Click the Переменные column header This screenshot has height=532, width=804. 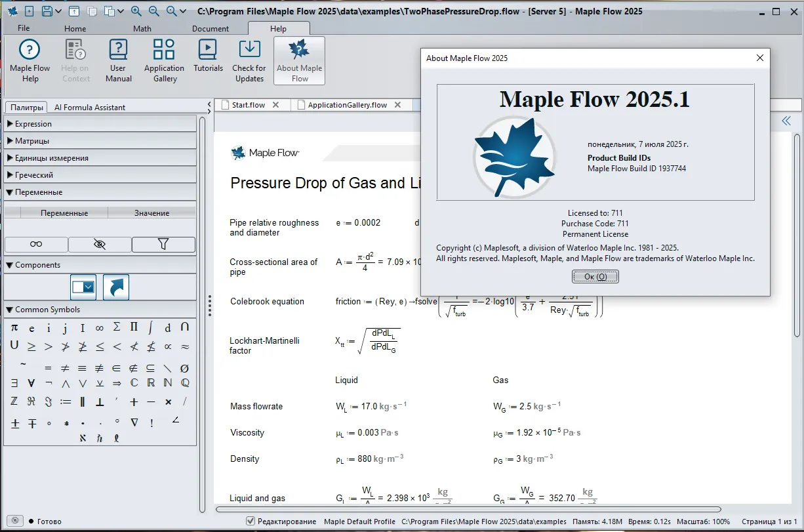click(64, 213)
